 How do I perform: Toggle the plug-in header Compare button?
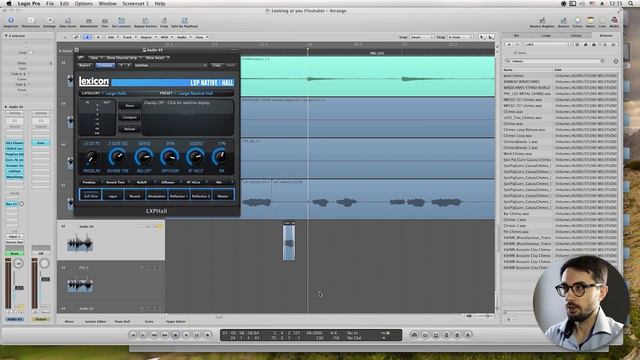pos(105,65)
